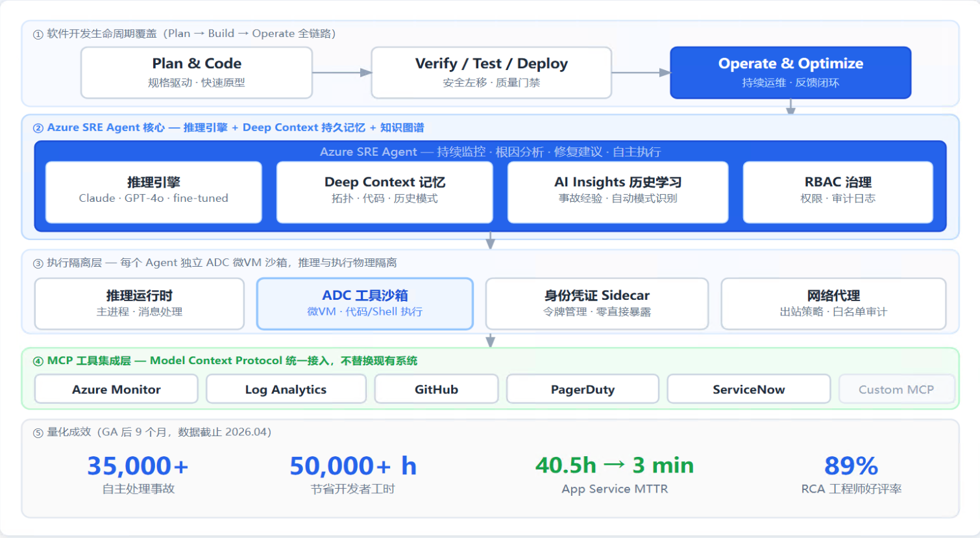Select the highlighted ADC 工具沙箱 box
The height and width of the screenshot is (538, 980).
pyautogui.click(x=365, y=304)
